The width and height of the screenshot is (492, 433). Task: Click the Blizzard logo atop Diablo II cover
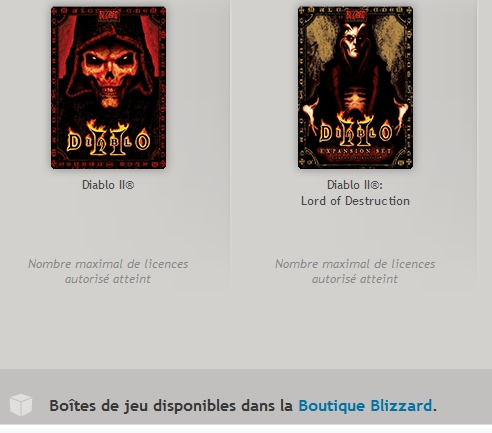click(x=108, y=16)
